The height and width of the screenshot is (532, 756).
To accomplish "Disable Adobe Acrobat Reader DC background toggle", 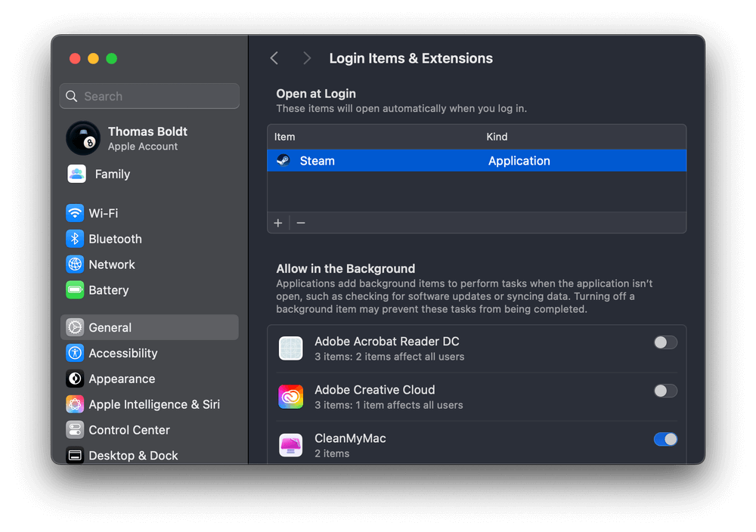I will click(665, 342).
